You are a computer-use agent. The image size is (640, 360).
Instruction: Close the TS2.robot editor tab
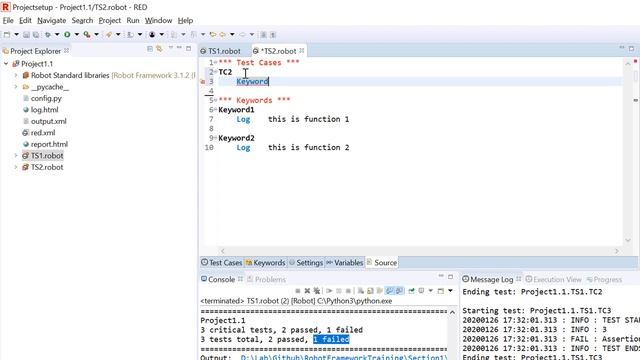[x=302, y=51]
